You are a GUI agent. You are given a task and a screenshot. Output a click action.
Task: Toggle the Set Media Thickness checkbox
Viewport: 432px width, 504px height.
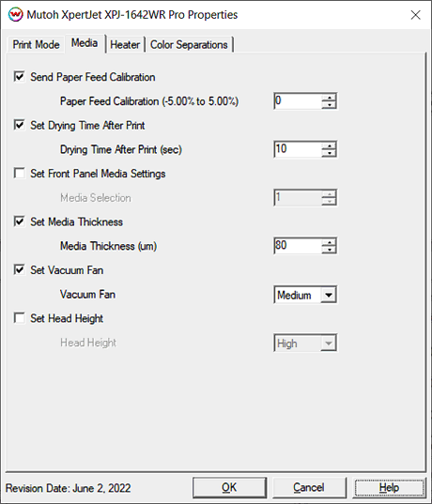[20, 221]
